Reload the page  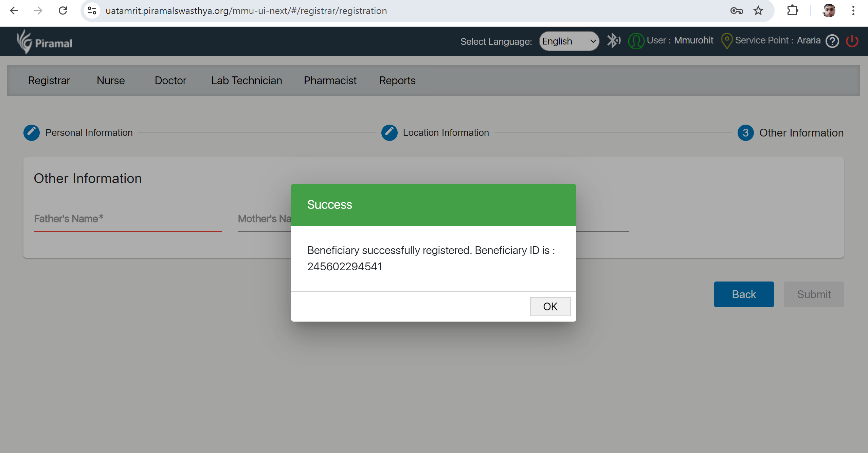click(63, 11)
